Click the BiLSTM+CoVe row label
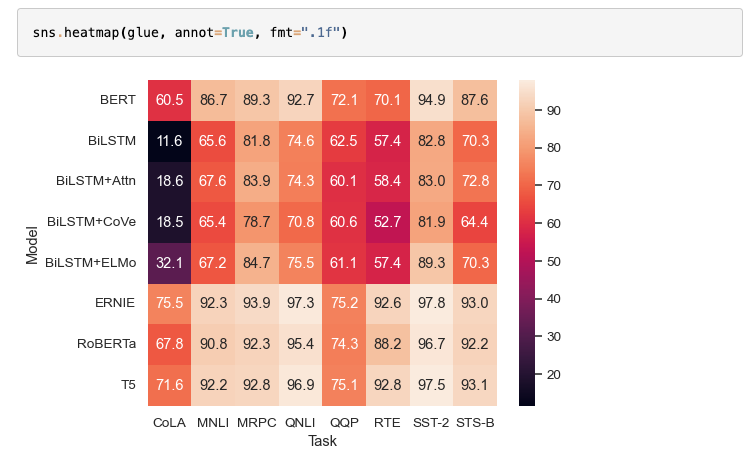Screen dimensions: 756x458 click(92, 222)
